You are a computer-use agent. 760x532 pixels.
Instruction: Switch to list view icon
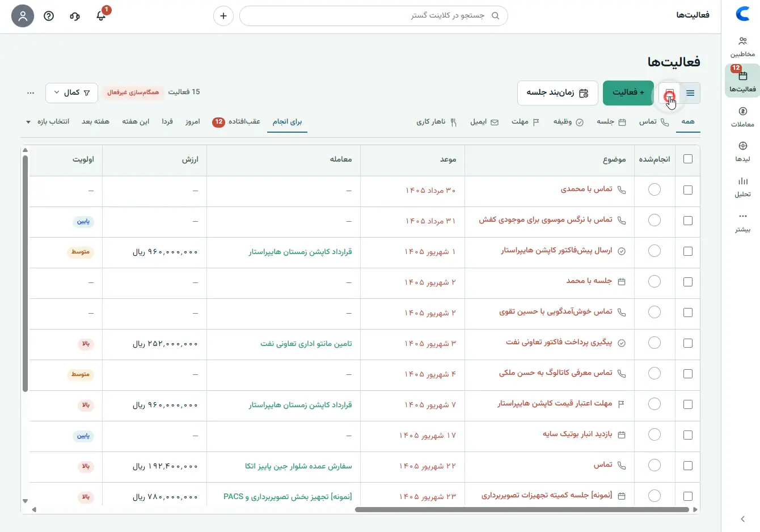[x=690, y=93]
